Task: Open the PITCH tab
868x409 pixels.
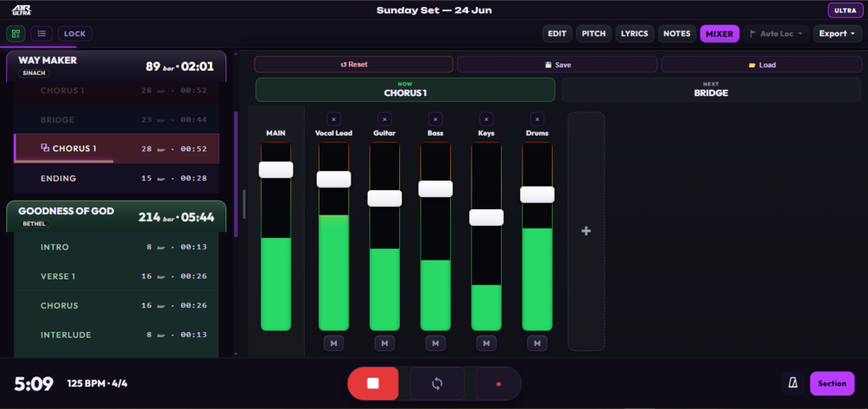Action: coord(594,34)
